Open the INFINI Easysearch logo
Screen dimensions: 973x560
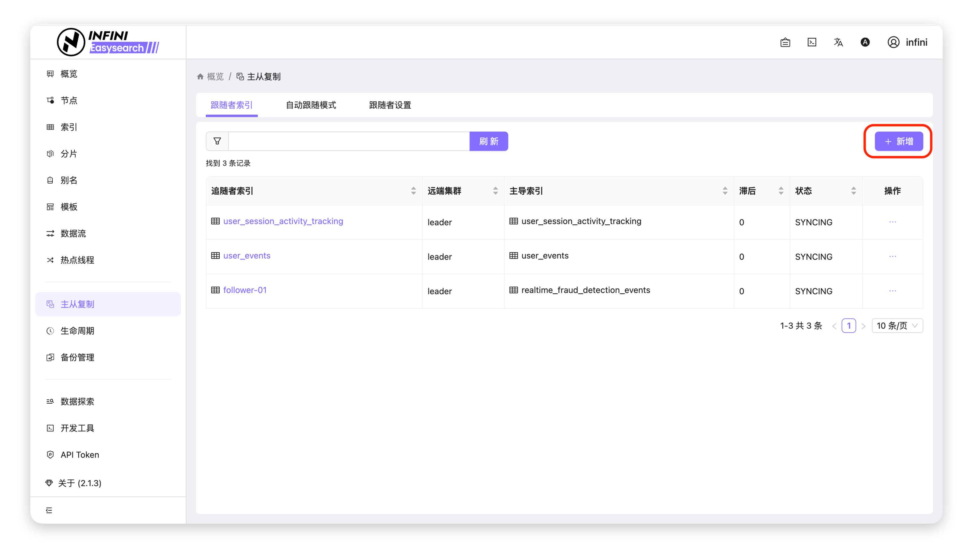(x=108, y=42)
